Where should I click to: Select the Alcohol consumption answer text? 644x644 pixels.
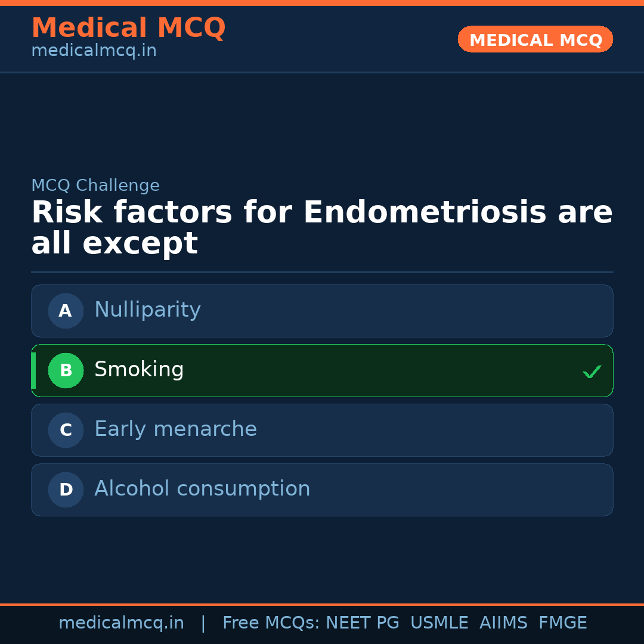coord(202,489)
